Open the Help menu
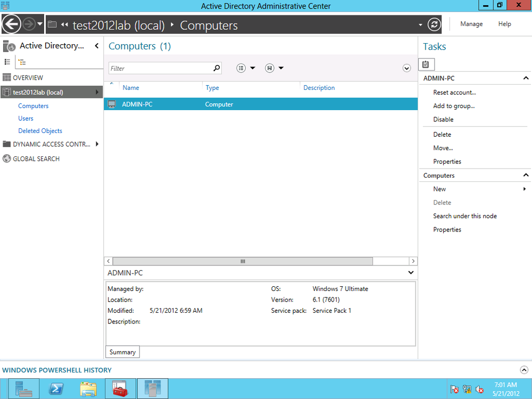The image size is (532, 399). point(504,24)
